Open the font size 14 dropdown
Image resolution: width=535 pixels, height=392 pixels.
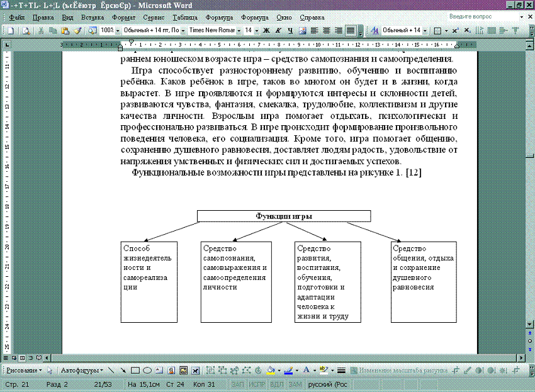257,30
